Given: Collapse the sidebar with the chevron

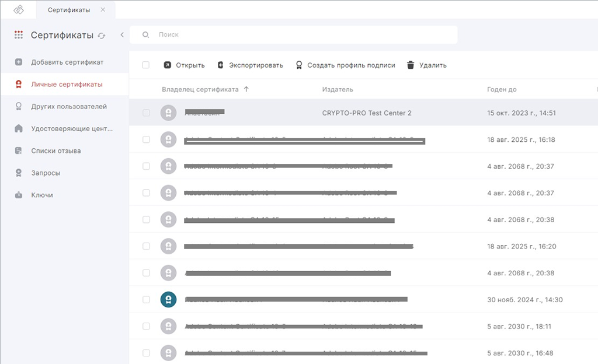Looking at the screenshot, I should (x=122, y=35).
